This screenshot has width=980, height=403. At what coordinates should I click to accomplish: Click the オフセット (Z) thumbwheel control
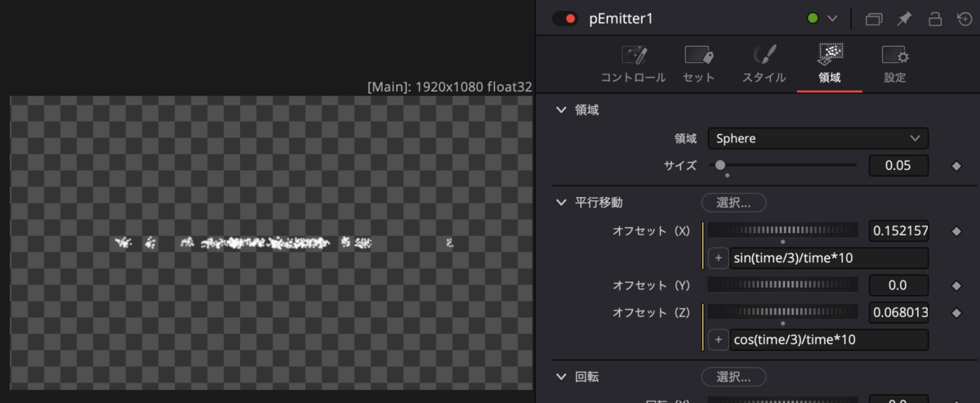pyautogui.click(x=782, y=312)
